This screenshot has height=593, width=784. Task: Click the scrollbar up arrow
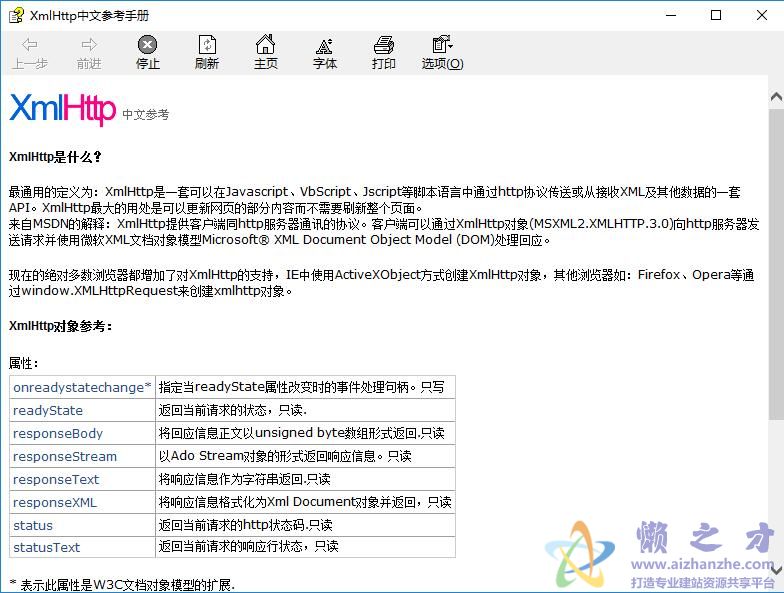tap(776, 96)
